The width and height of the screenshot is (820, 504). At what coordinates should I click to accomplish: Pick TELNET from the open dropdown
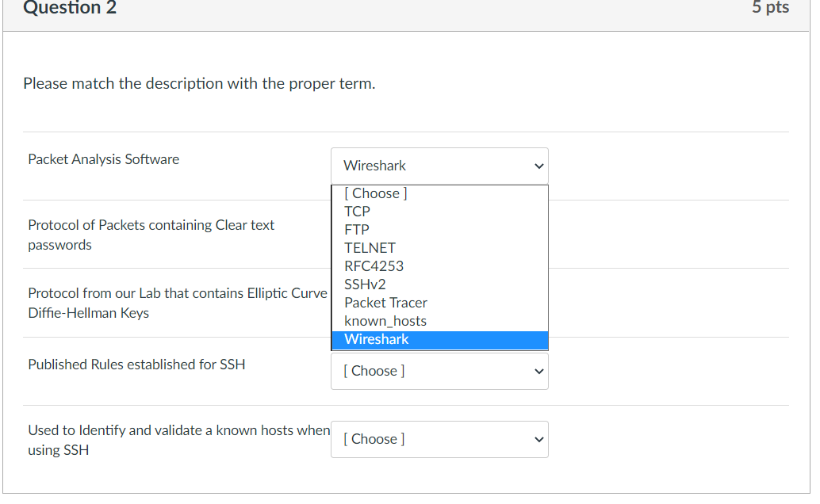[x=370, y=248]
